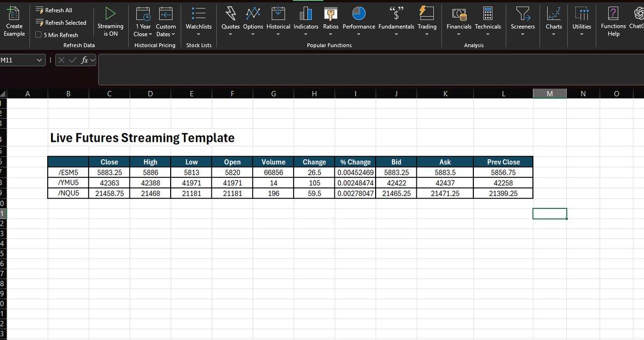Image resolution: width=644 pixels, height=340 pixels.
Task: Toggle the Streaming is ON play button
Action: [110, 12]
